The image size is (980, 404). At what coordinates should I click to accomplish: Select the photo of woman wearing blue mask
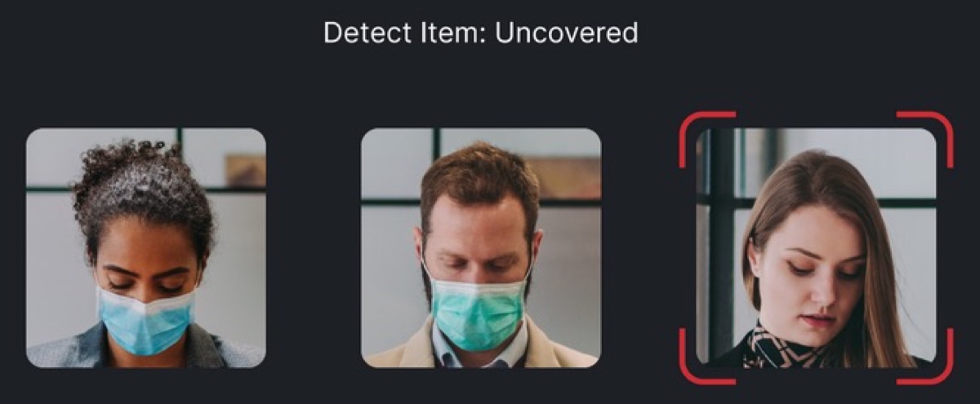tap(145, 247)
